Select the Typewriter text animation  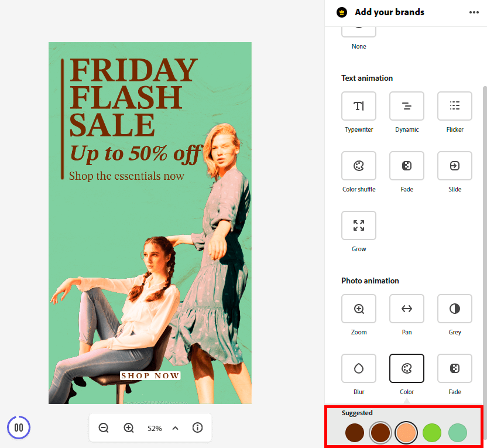(x=359, y=106)
